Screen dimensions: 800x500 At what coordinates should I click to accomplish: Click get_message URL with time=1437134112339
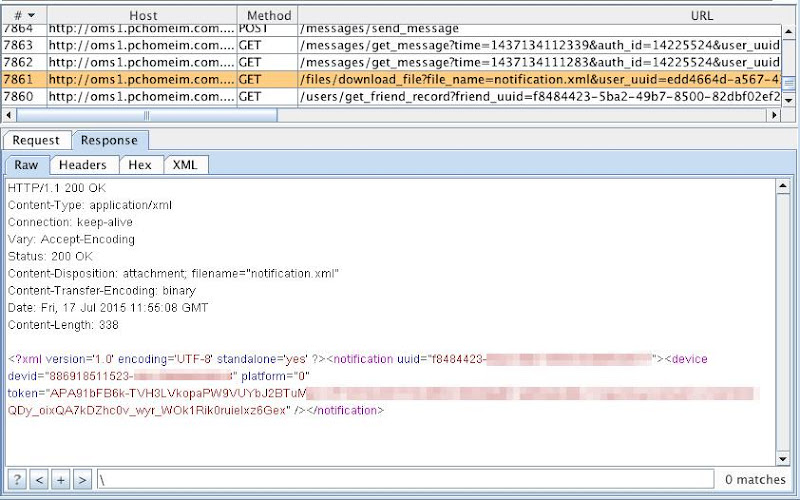[x=540, y=45]
